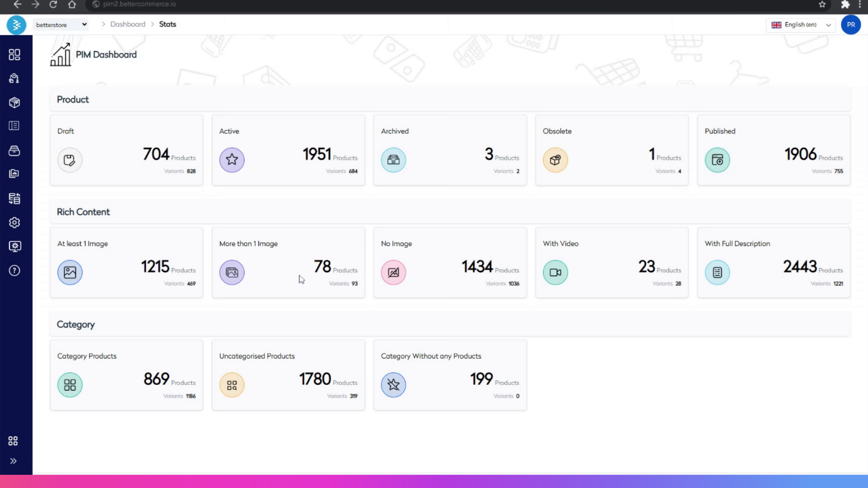The image size is (868, 488).
Task: Bookmark this page with star icon
Action: coord(822,4)
